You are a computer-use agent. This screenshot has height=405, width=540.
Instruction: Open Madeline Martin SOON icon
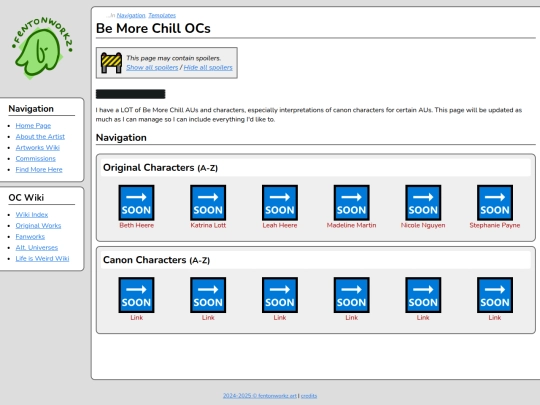click(351, 202)
